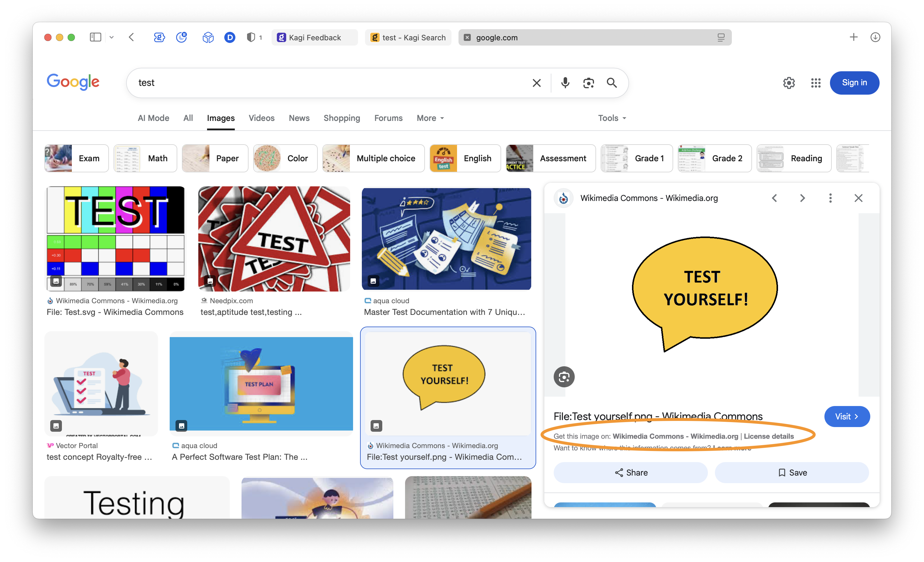924x562 pixels.
Task: Switch to the Videos tab
Action: 261,118
